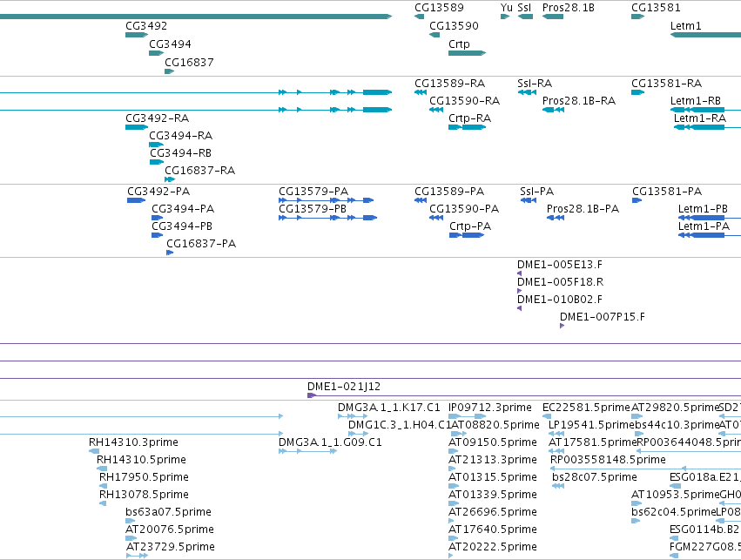Screen dimensions: 741x560
Task: Select the CG13581-RA transcript label
Action: click(667, 84)
